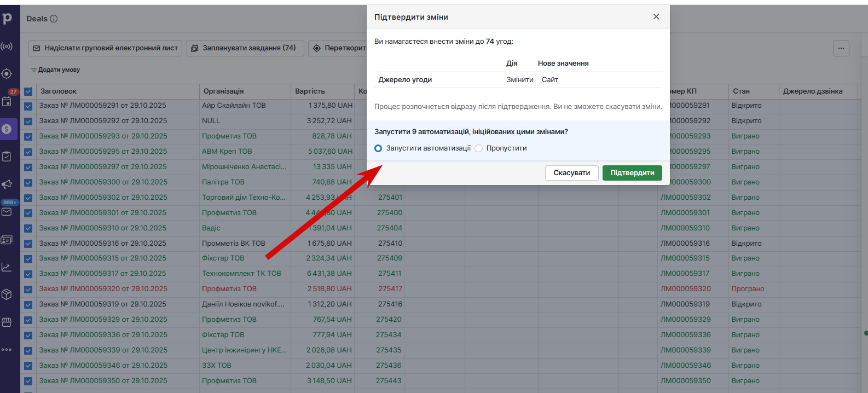Image resolution: width=868 pixels, height=393 pixels.
Task: Open the calendar icon with 27 badge
Action: [7, 101]
